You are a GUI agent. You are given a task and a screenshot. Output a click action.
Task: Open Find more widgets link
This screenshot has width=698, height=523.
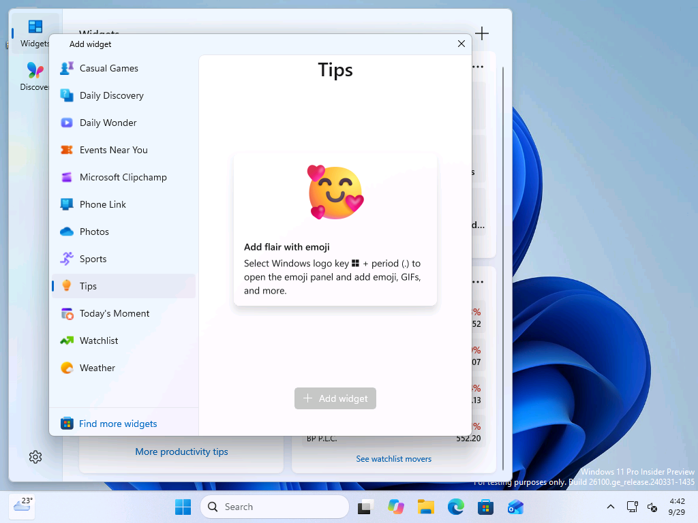[x=118, y=423]
